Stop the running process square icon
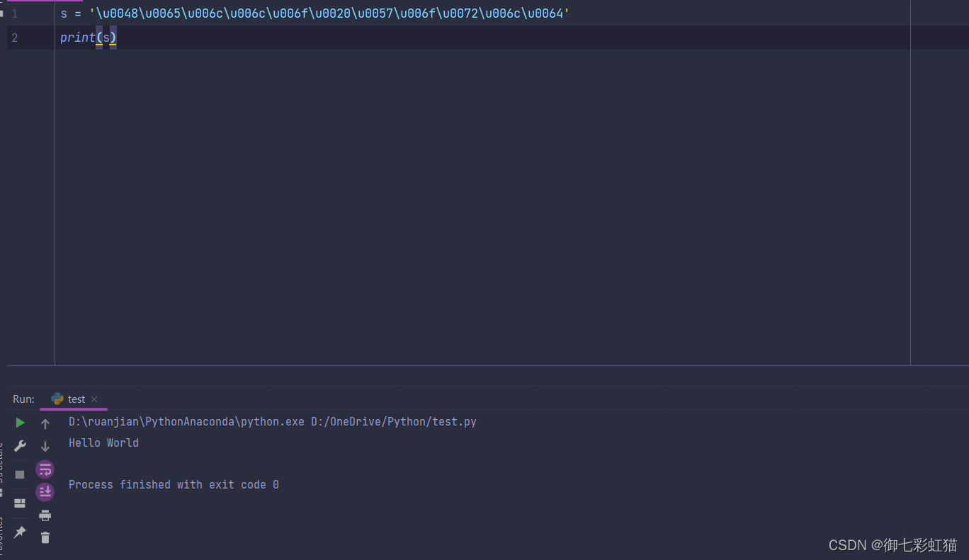This screenshot has height=560, width=969. pyautogui.click(x=20, y=474)
